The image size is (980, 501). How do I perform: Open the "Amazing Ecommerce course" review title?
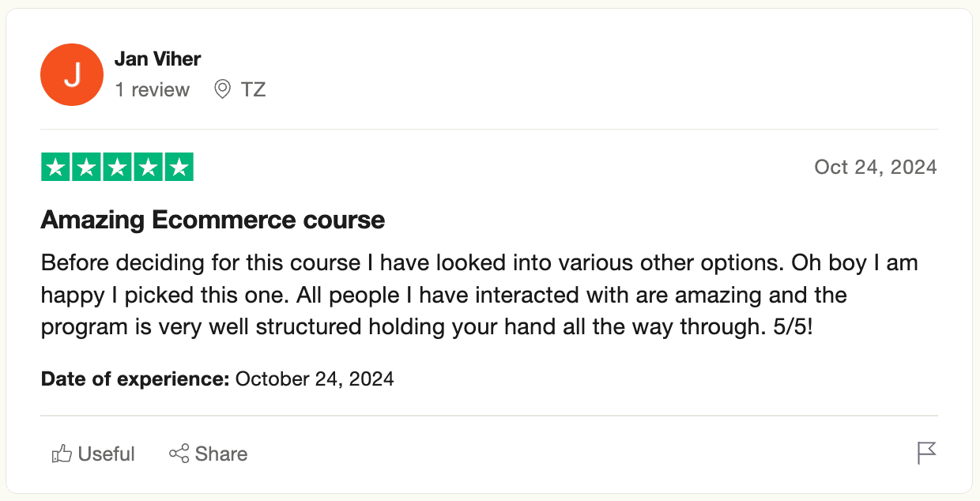click(213, 220)
